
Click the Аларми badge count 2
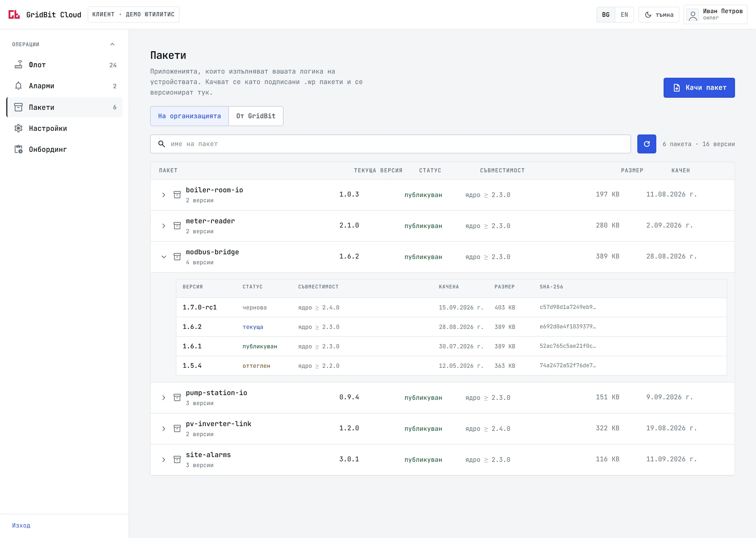click(114, 86)
